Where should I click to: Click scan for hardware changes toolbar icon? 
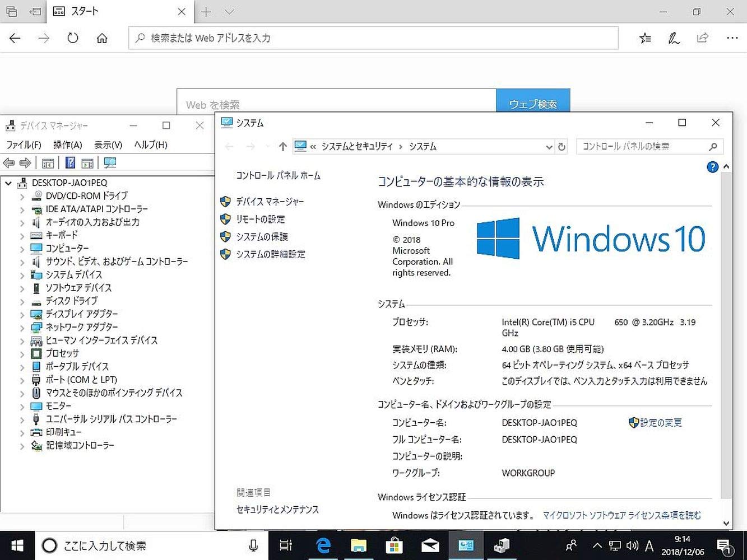110,163
